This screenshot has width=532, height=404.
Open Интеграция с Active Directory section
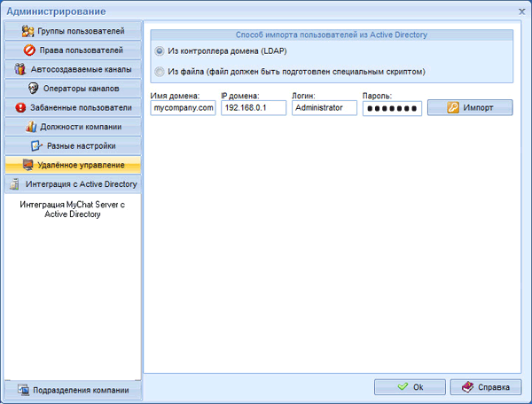coord(74,184)
